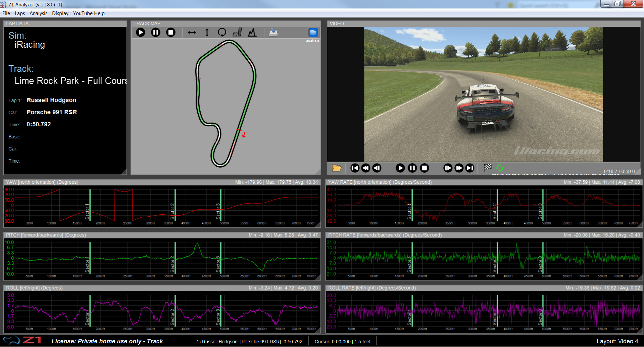Click the Layout: Video 4 status text

click(x=617, y=341)
